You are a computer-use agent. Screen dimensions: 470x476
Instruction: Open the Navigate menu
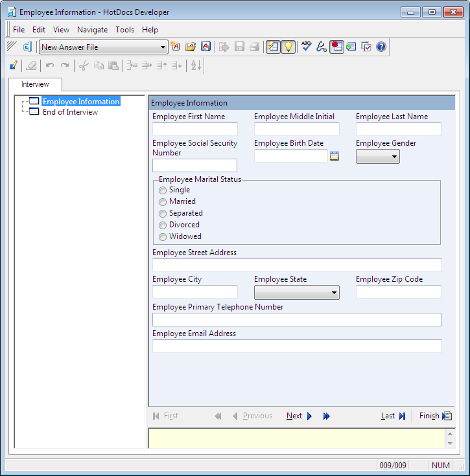pyautogui.click(x=92, y=30)
